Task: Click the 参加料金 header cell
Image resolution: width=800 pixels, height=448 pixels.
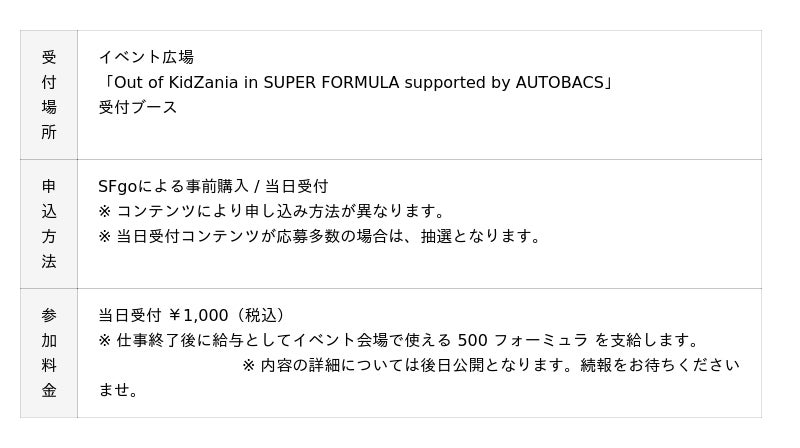Action: coord(49,352)
